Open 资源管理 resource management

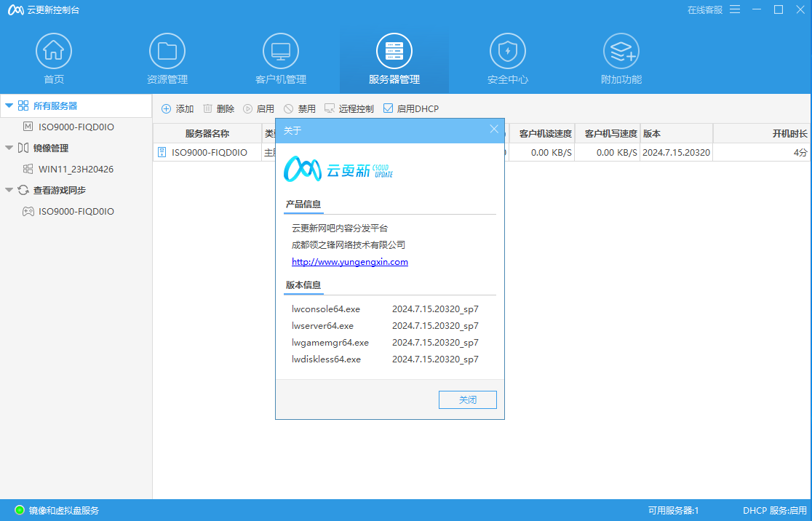tap(167, 59)
